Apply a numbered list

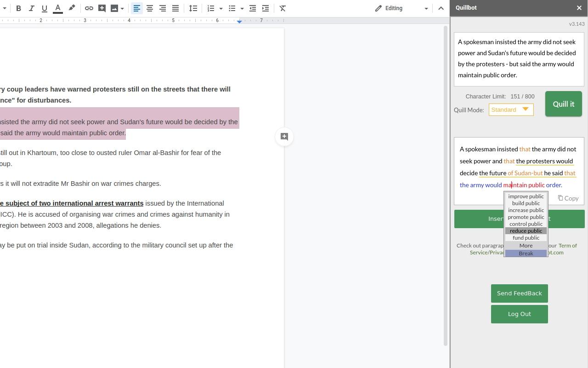[x=211, y=8]
